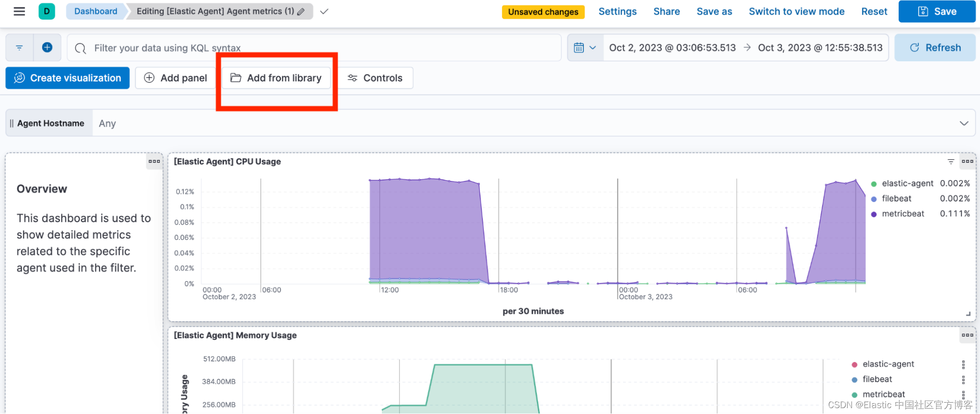Open the Controls menu
This screenshot has height=414, width=980.
[x=375, y=78]
